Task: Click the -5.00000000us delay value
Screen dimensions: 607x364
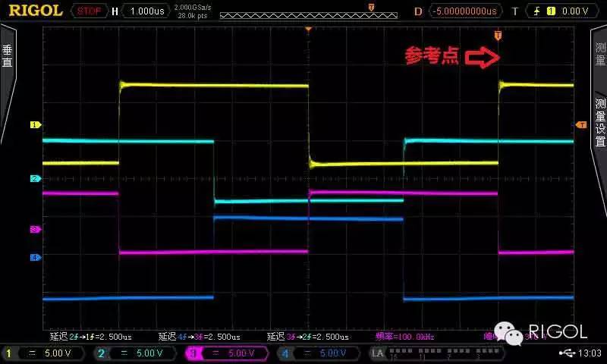Action: coord(464,11)
